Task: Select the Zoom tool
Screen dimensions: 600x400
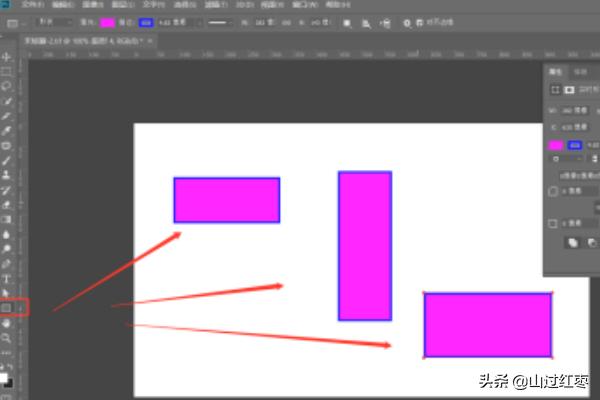Action: [x=7, y=338]
